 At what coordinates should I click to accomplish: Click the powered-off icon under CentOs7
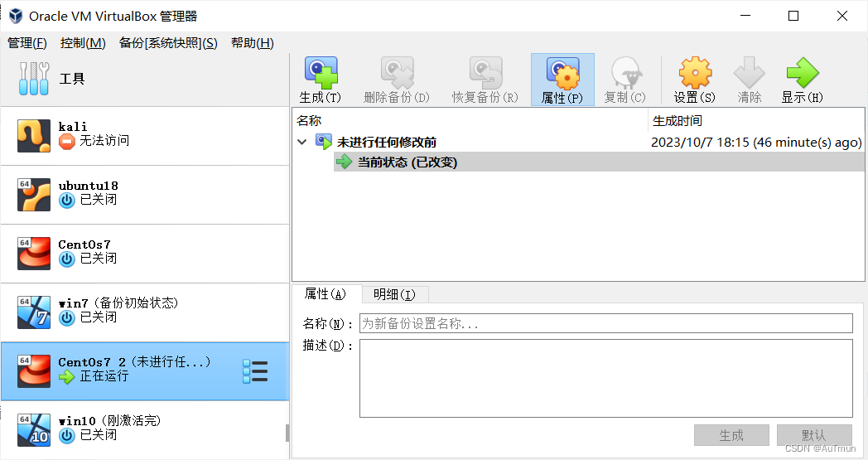(66, 259)
